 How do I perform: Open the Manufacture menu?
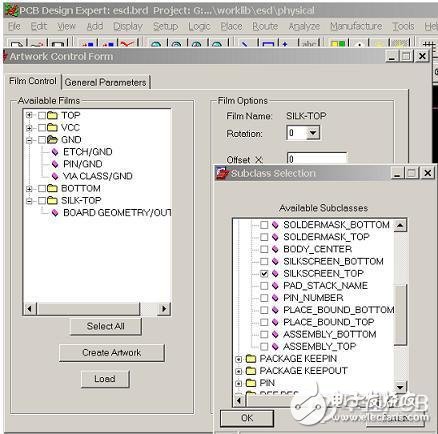(356, 26)
